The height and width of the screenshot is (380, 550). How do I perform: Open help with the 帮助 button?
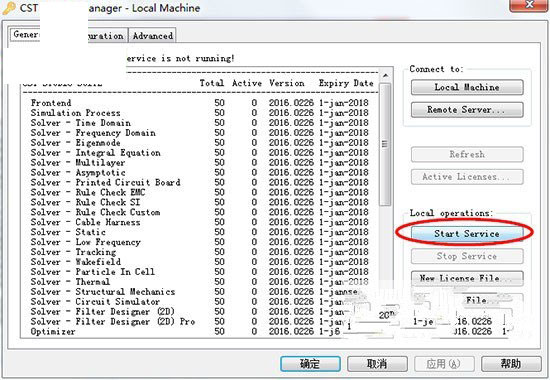click(x=511, y=364)
